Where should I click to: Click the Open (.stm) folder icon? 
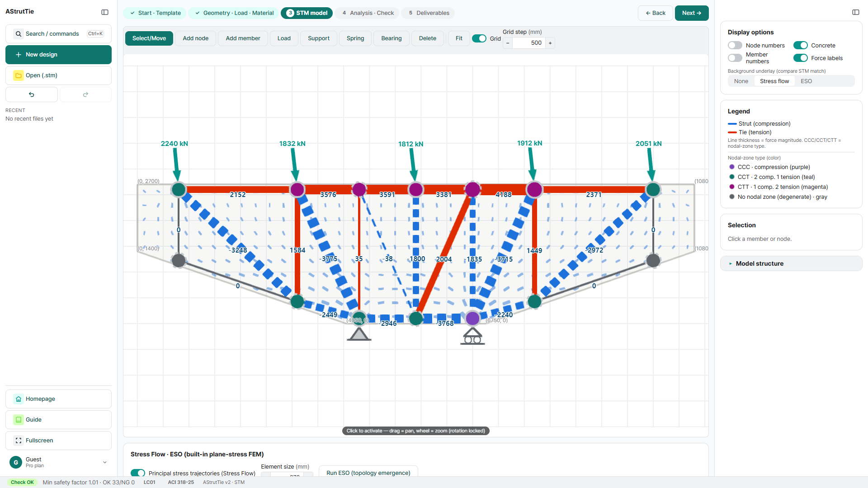point(19,75)
